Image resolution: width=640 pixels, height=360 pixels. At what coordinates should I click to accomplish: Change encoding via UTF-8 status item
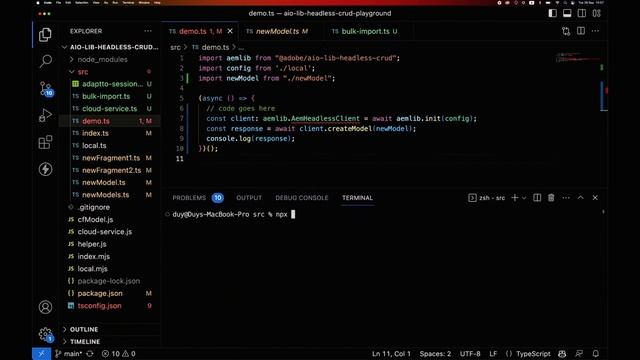[470, 354]
